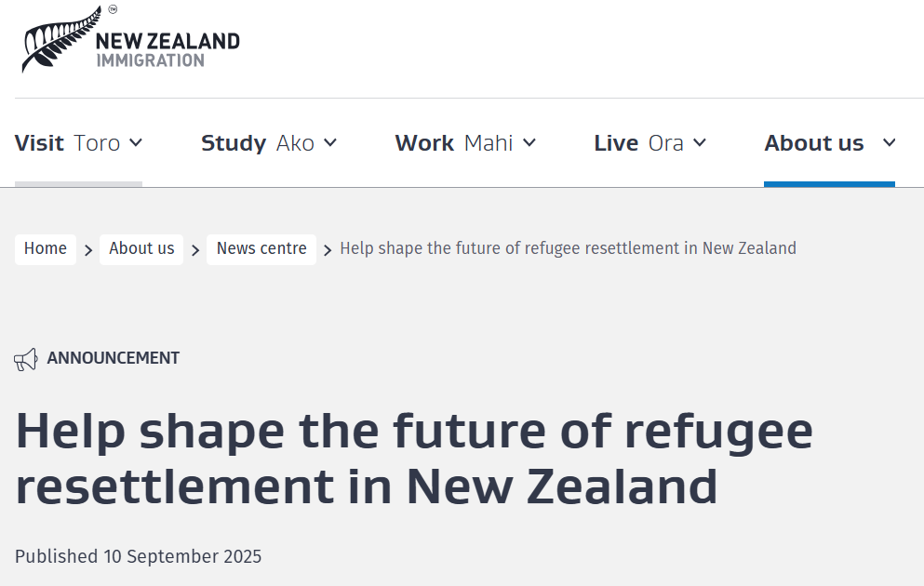
Task: Toggle the chevron next to About us tab
Action: [x=889, y=142]
